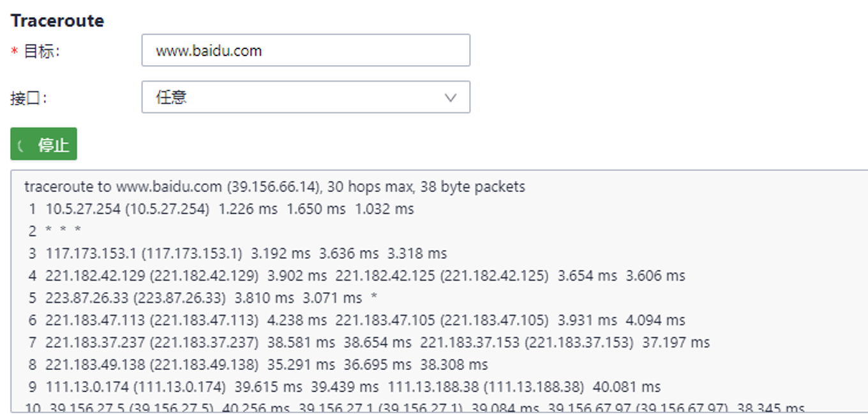Viewport: 868px width, 419px height.
Task: Click the loading spinner inside the 停止 button
Action: point(21,145)
